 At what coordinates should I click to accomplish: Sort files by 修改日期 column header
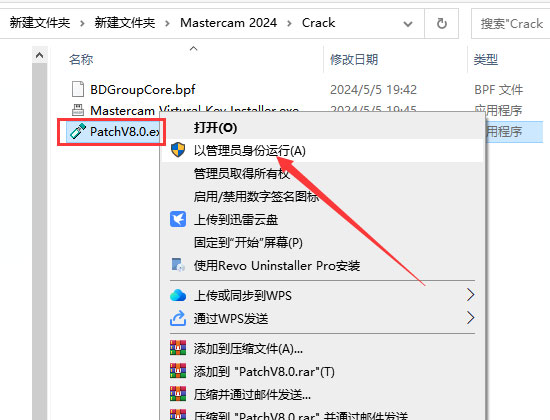pyautogui.click(x=354, y=59)
